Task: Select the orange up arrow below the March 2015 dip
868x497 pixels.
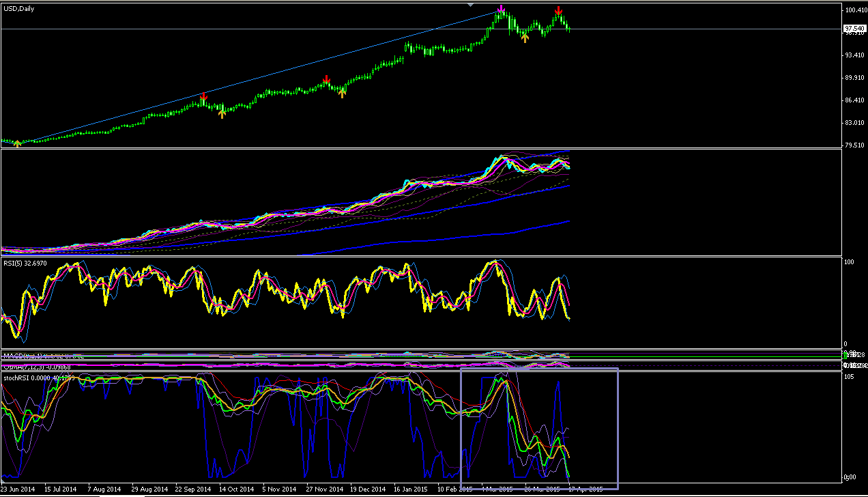Action: tap(524, 38)
